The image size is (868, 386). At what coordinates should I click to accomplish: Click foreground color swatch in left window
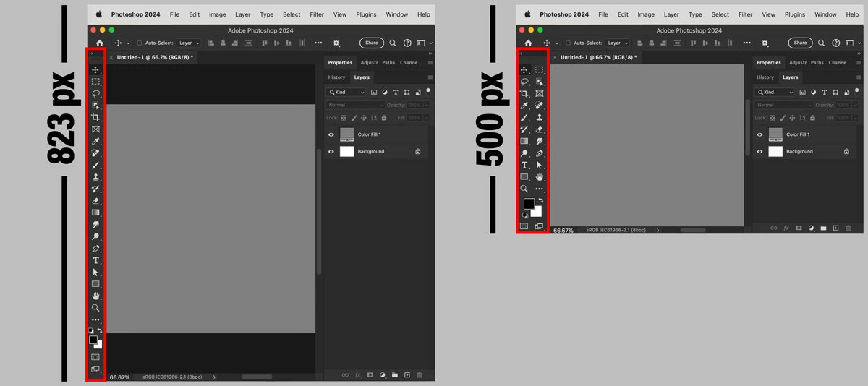[x=93, y=340]
